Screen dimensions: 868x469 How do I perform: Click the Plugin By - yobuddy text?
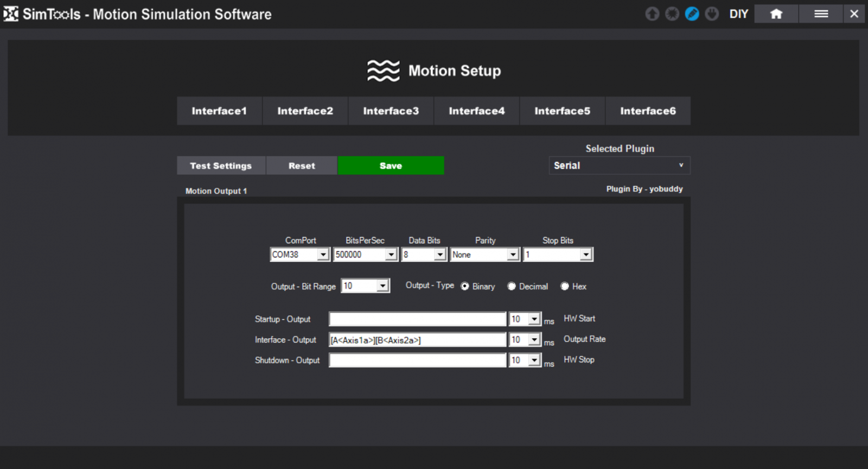click(x=644, y=189)
